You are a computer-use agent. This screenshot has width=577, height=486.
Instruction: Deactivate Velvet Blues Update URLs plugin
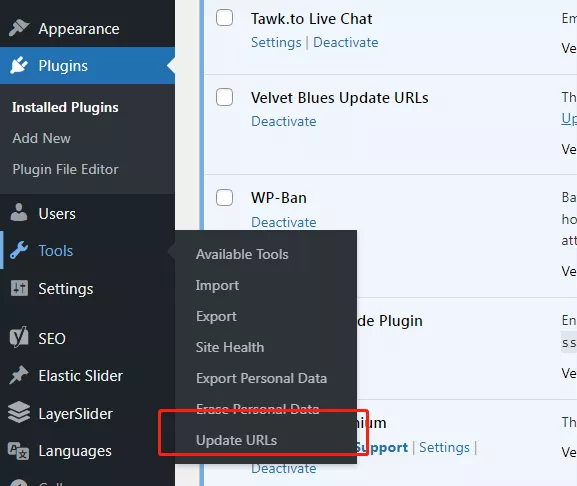click(283, 121)
